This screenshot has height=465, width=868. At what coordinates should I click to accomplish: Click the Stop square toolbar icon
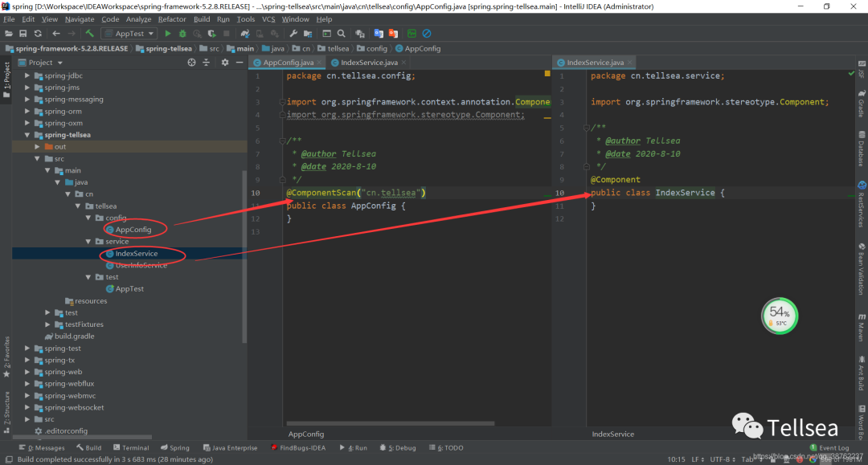pos(227,34)
